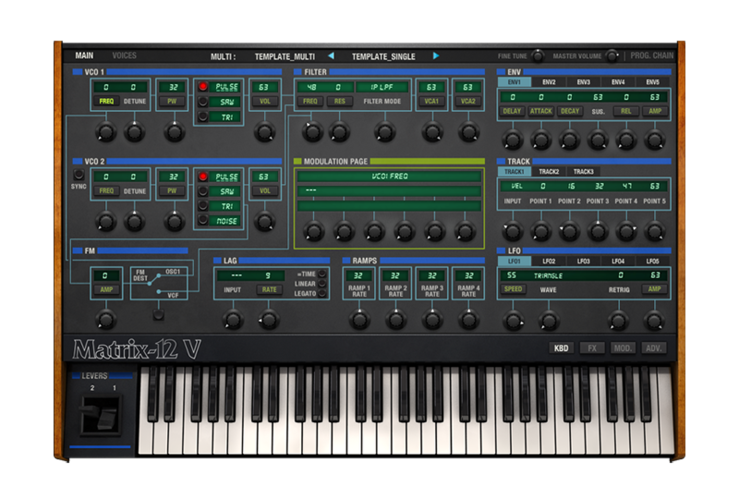
Task: Click the MOD. panel button
Action: pos(623,348)
